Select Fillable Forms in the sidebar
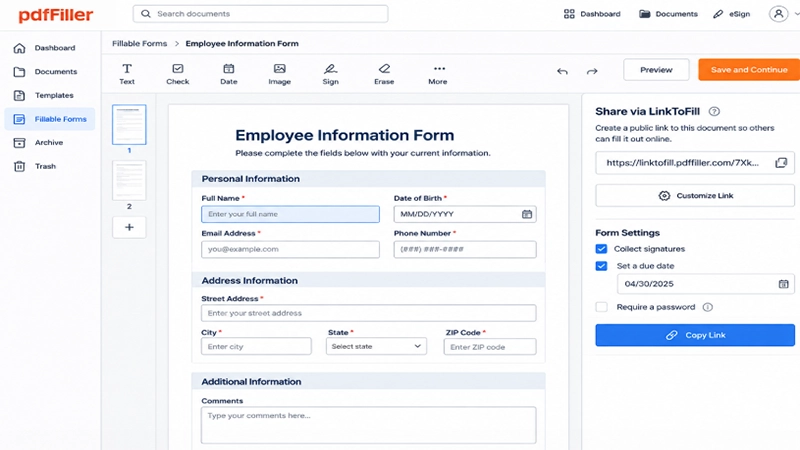 (49, 119)
